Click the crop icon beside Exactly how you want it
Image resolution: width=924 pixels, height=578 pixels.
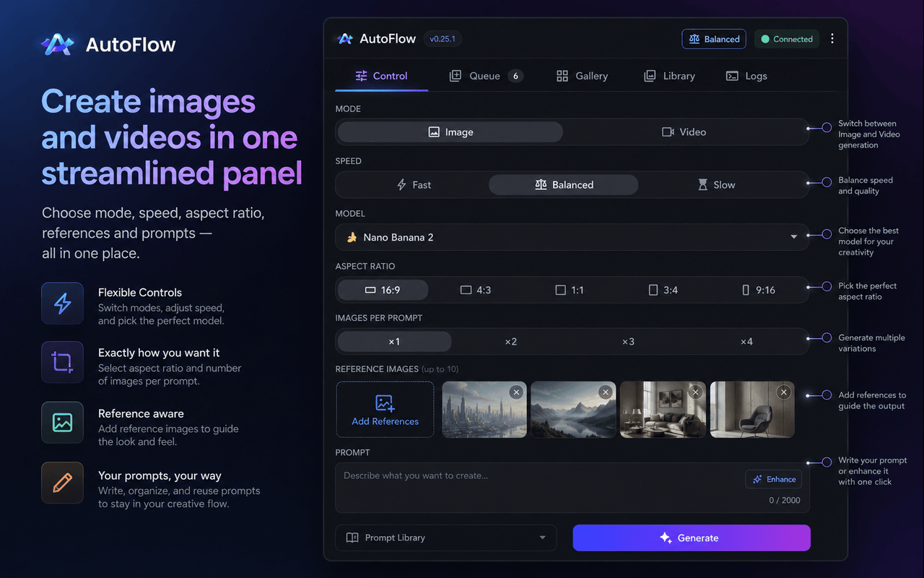pos(62,362)
